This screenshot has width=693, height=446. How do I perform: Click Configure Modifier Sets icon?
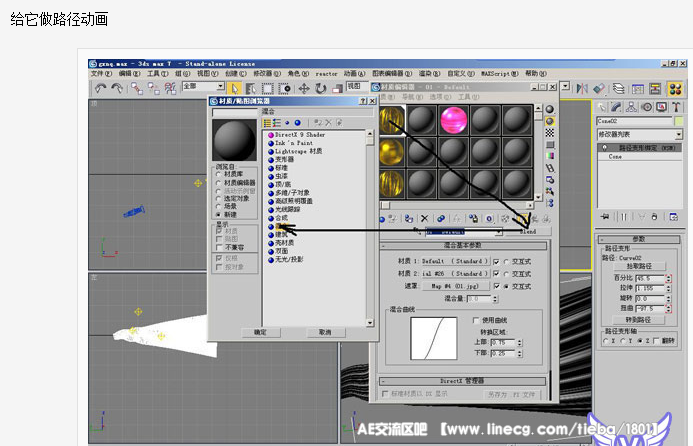coord(674,217)
